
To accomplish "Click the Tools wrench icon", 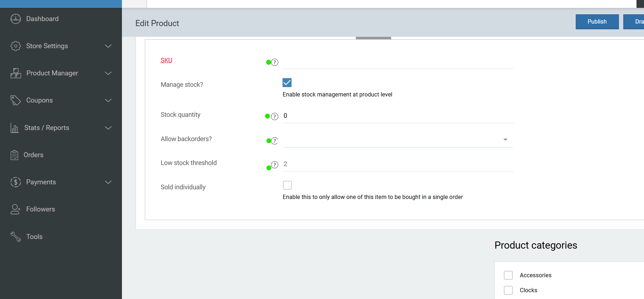I will [16, 236].
